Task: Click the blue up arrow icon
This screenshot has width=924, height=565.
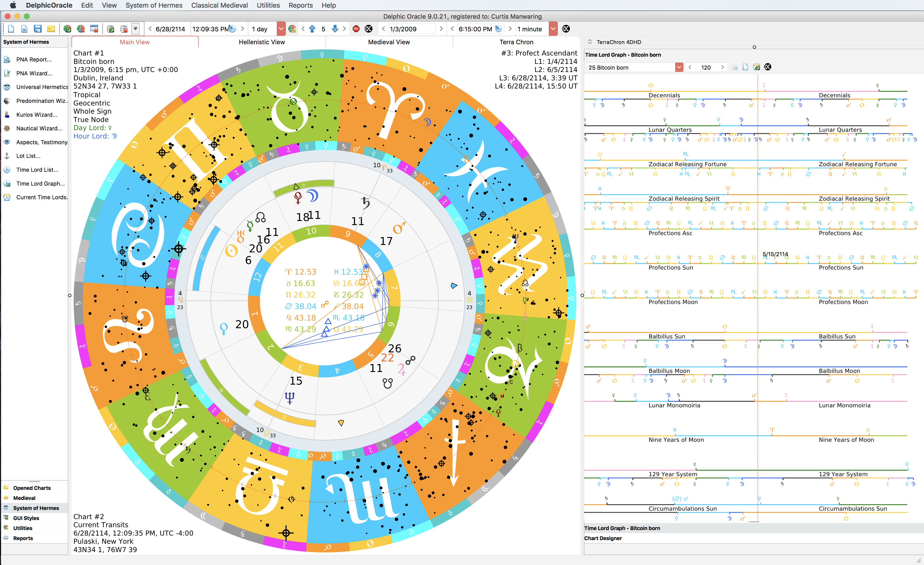Action: click(x=312, y=29)
